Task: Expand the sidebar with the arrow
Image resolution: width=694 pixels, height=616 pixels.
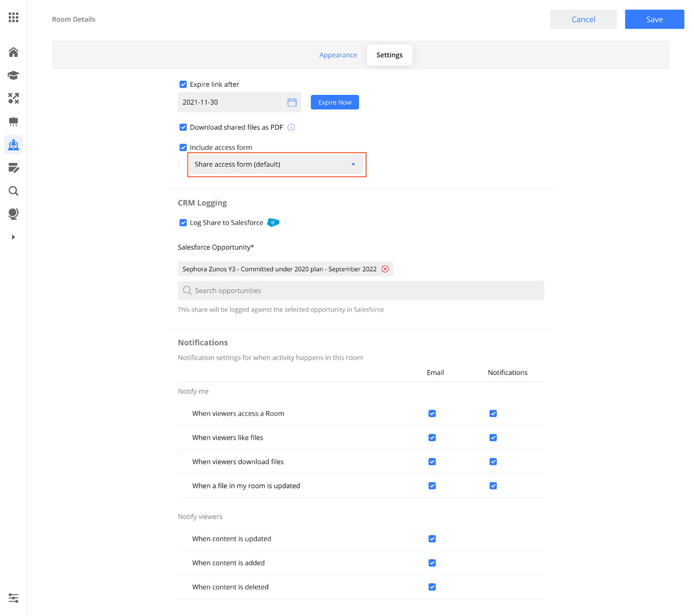Action: [13, 237]
